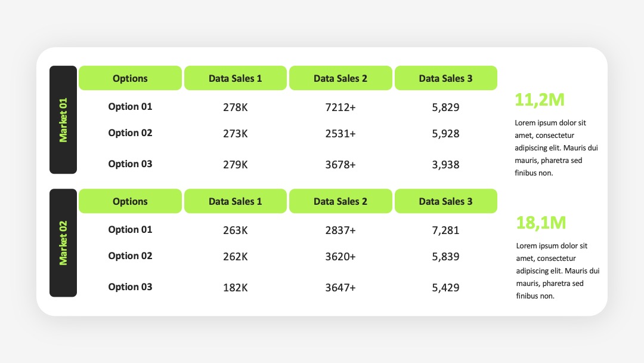
Task: Click the Market 01 Options header
Action: [x=130, y=78]
